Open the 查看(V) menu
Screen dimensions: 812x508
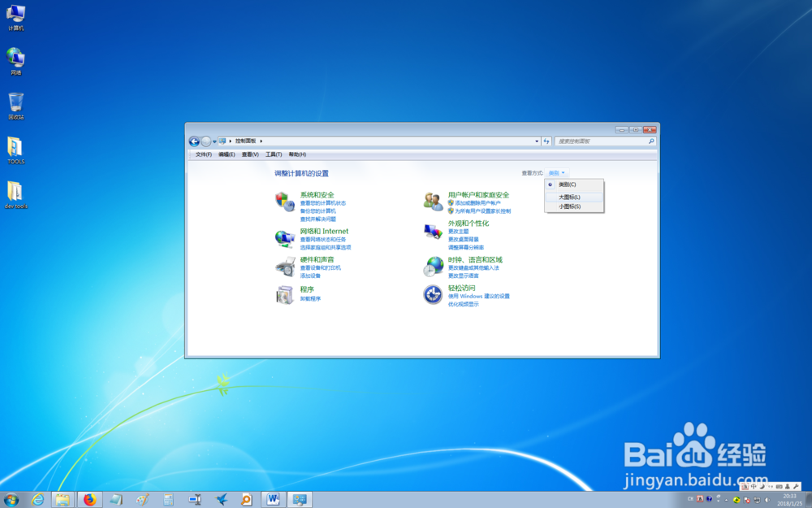tap(250, 154)
